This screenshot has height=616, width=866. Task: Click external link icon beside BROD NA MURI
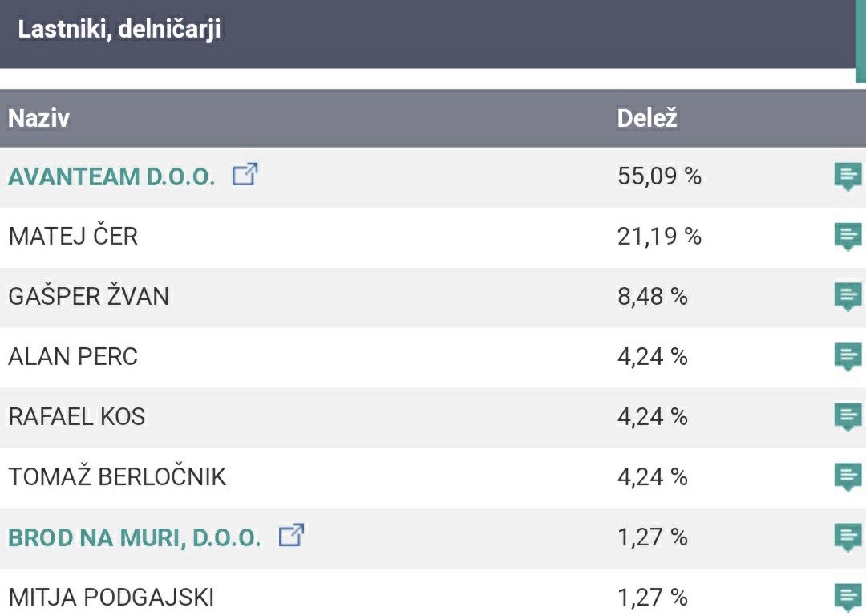pos(291,536)
